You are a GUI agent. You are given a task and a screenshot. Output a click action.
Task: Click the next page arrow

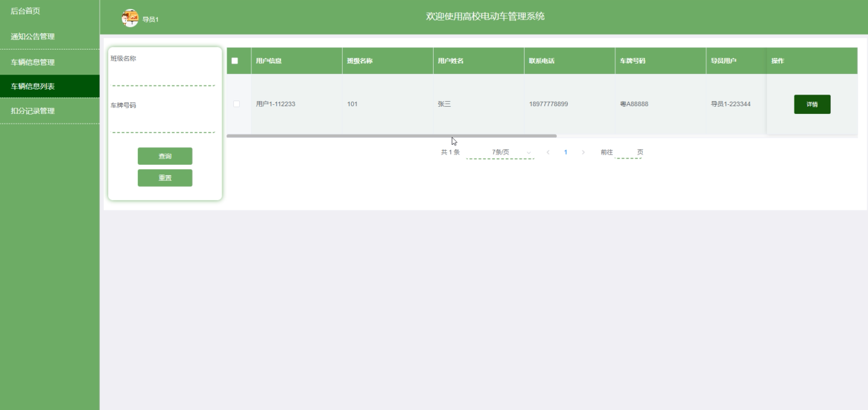click(x=583, y=153)
